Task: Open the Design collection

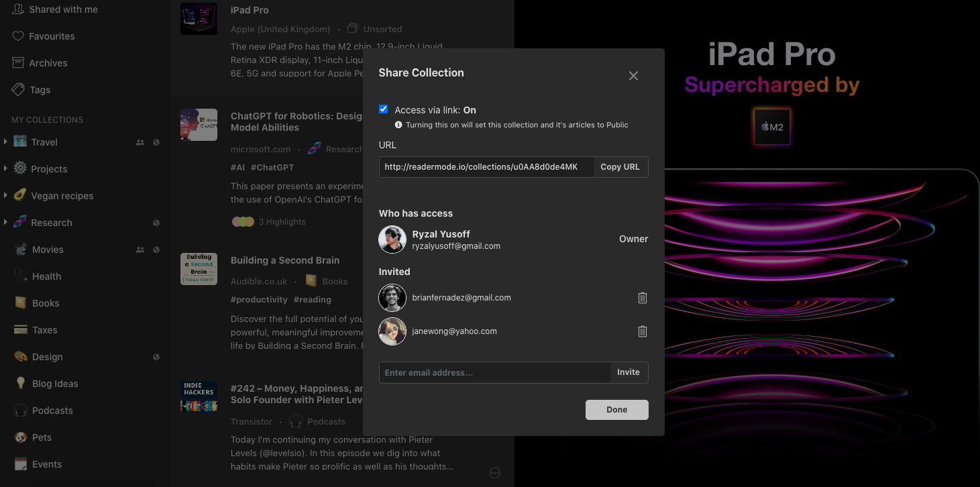Action: (x=47, y=357)
